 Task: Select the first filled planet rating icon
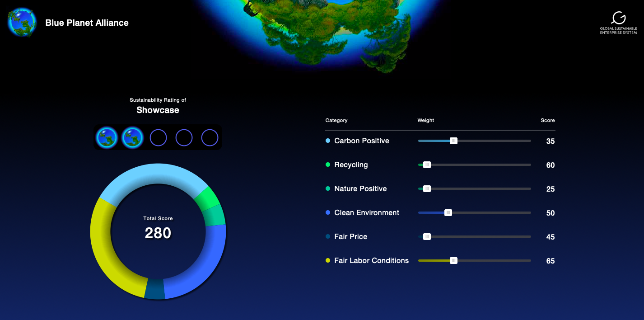(107, 137)
